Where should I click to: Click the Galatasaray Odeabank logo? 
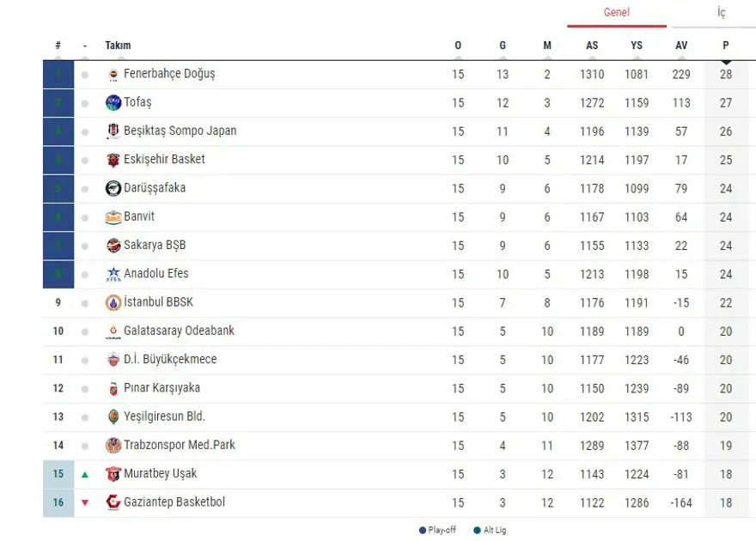click(113, 331)
